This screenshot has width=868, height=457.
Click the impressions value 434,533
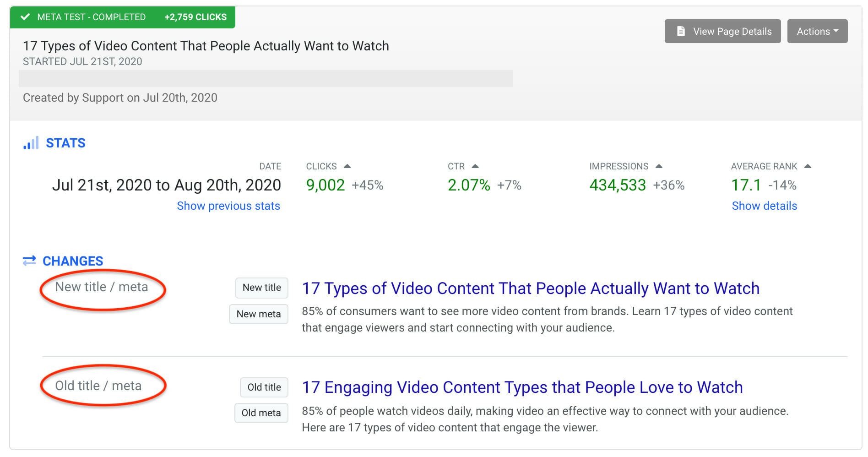[x=618, y=185]
